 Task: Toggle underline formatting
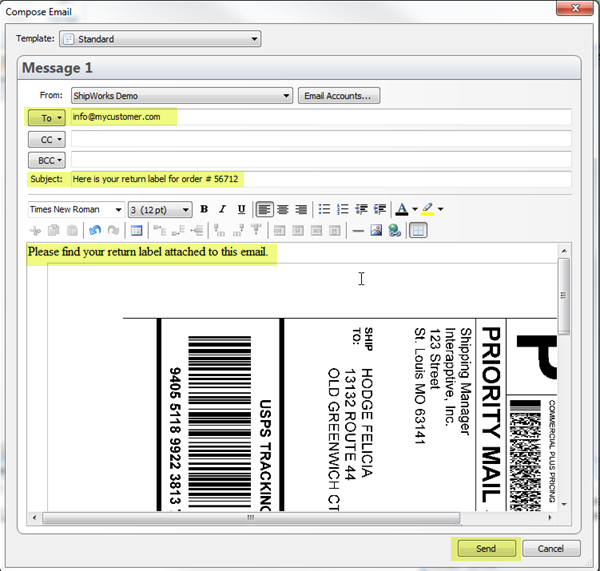point(241,209)
